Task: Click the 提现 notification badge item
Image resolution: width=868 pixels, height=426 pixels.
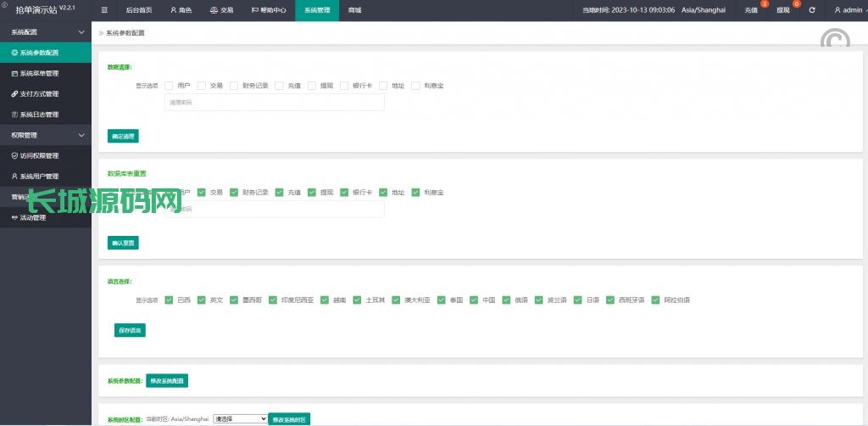Action: click(x=782, y=10)
